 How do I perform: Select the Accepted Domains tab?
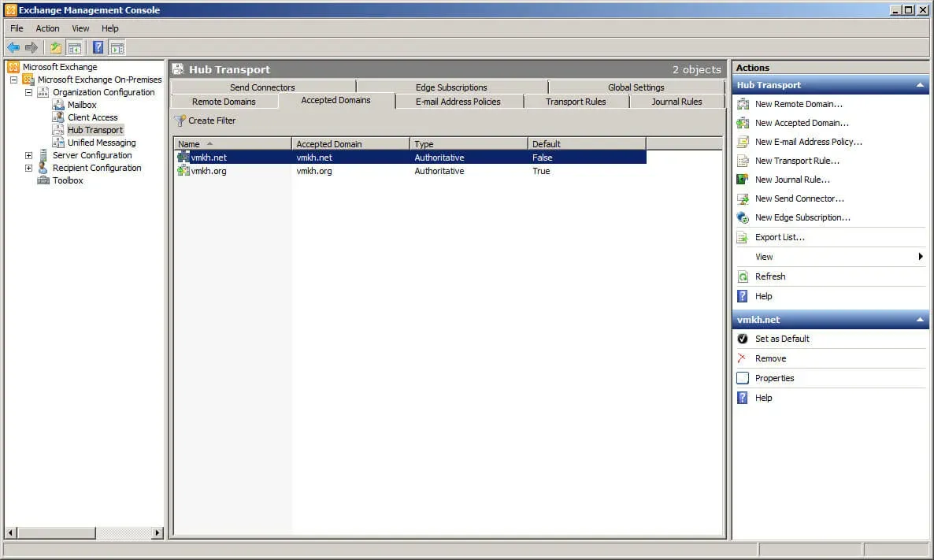tap(336, 101)
